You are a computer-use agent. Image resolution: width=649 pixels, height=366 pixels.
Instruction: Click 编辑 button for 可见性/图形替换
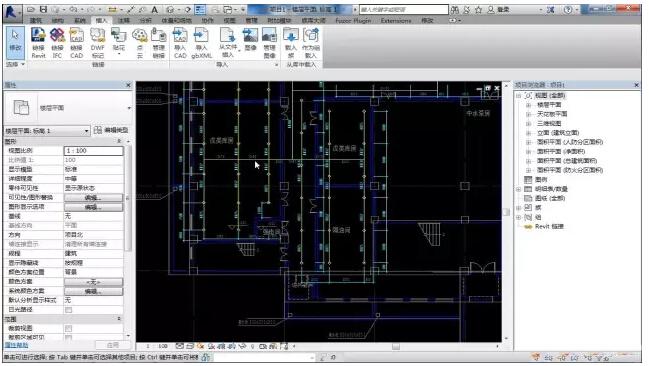[x=94, y=197]
